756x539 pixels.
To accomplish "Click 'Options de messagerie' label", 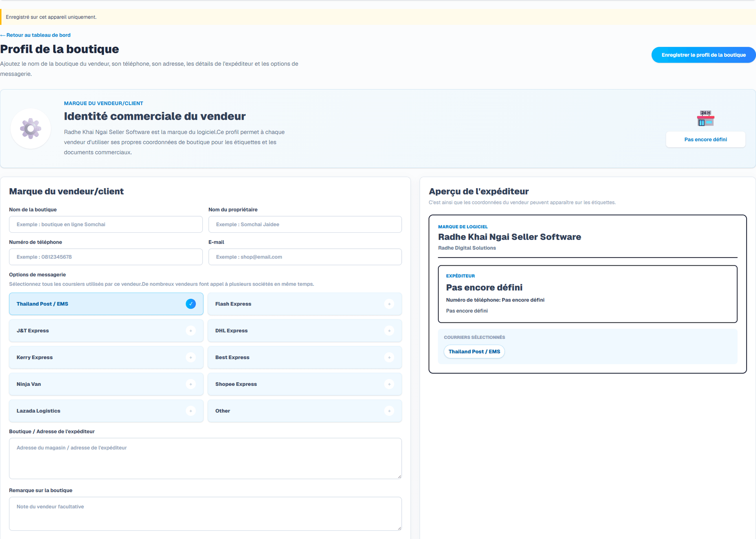I will click(37, 275).
